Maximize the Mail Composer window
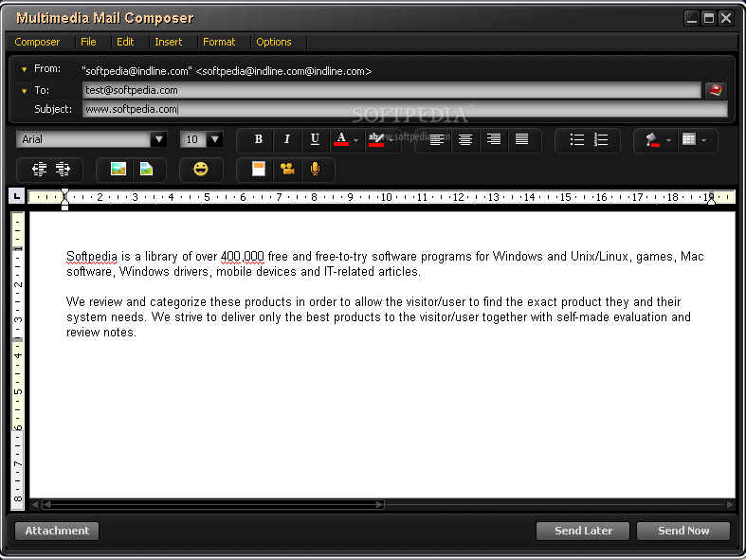The image size is (746, 560). [x=708, y=18]
